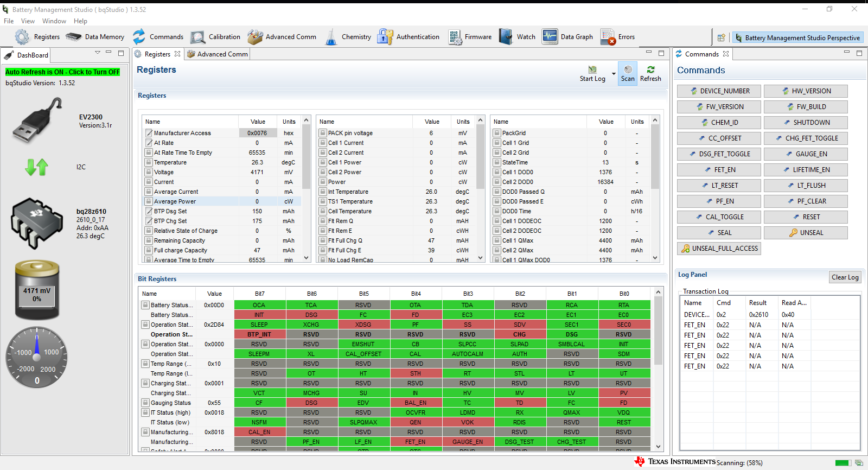The height and width of the screenshot is (470, 868).
Task: Click the BTP_INT bit cell
Action: 259,334
